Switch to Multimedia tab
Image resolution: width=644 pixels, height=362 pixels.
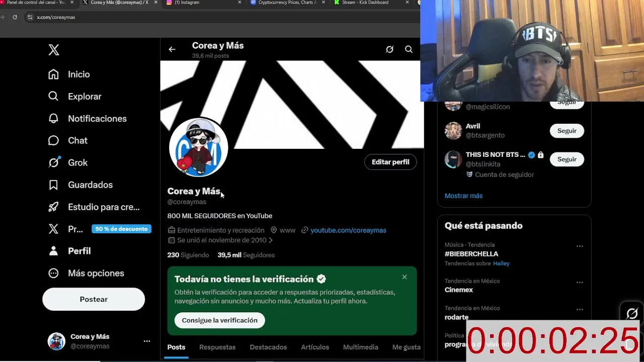tap(361, 347)
